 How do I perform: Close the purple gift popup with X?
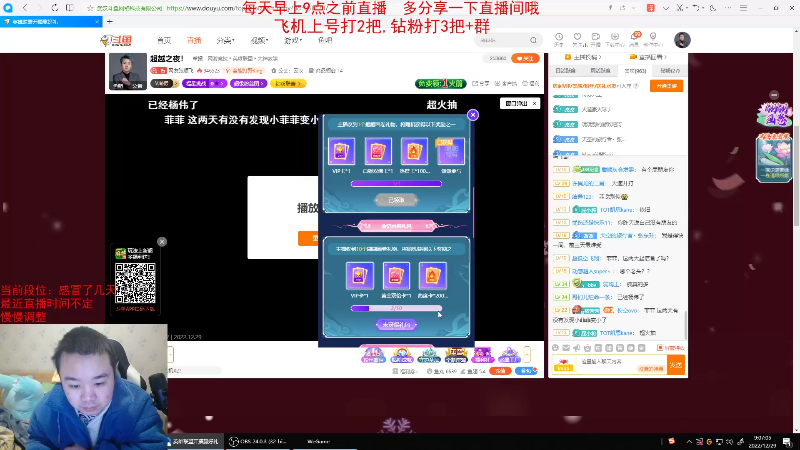point(473,115)
